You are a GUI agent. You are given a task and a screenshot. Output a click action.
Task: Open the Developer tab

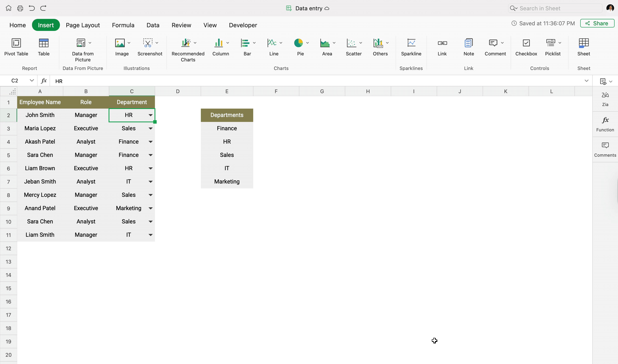click(243, 25)
